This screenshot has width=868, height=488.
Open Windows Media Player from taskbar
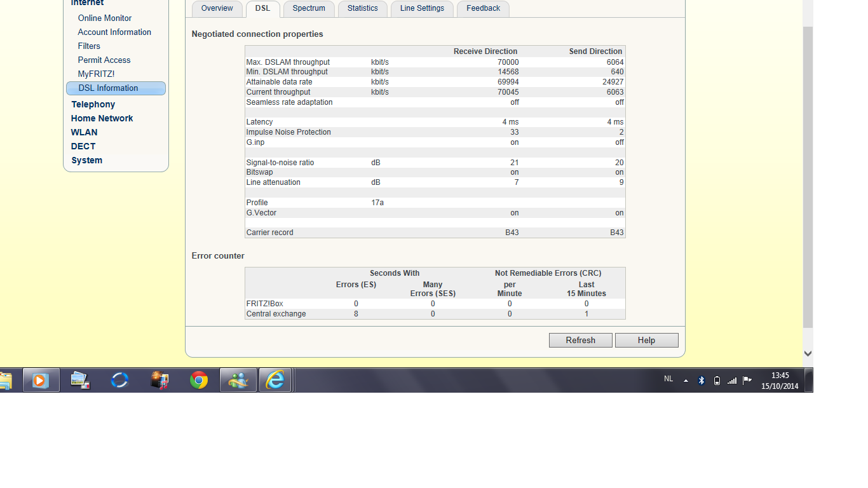(x=41, y=380)
